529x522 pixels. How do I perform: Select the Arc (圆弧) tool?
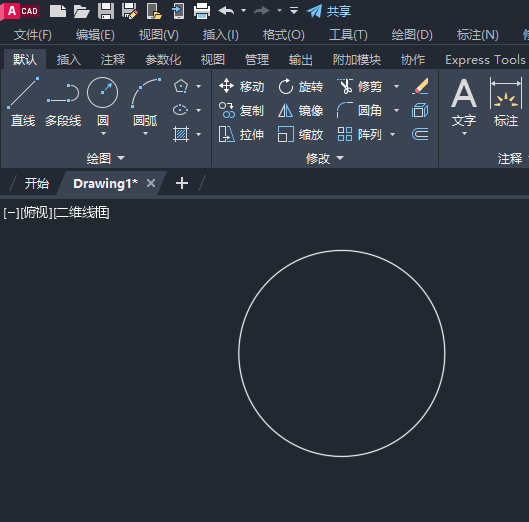(x=145, y=102)
